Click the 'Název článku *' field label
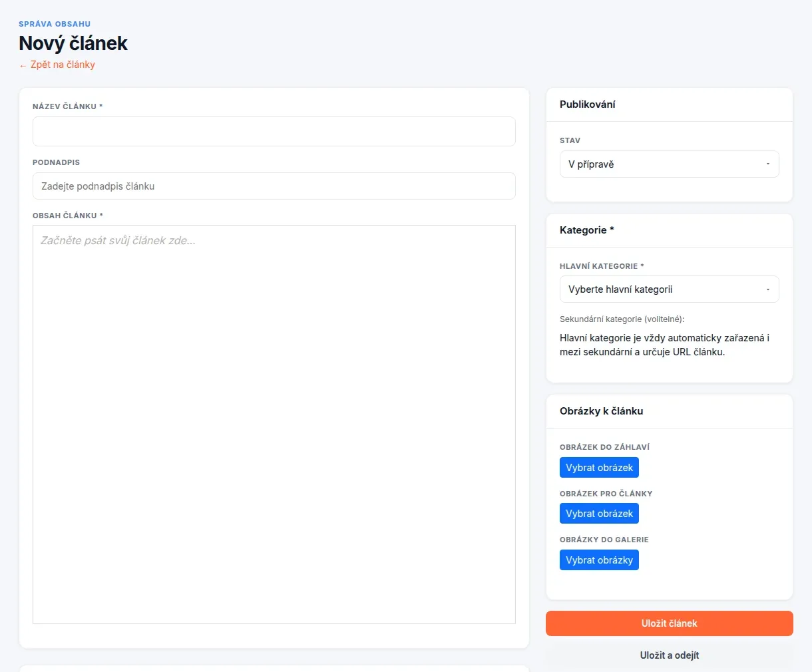The width and height of the screenshot is (812, 672). point(68,106)
